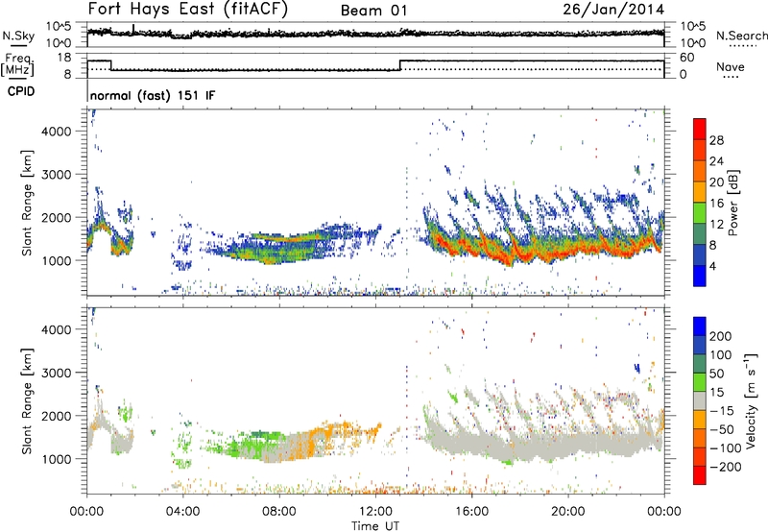The height and width of the screenshot is (532, 768).
Task: Select the '-15' velocity colorbar value
Action: (722, 410)
